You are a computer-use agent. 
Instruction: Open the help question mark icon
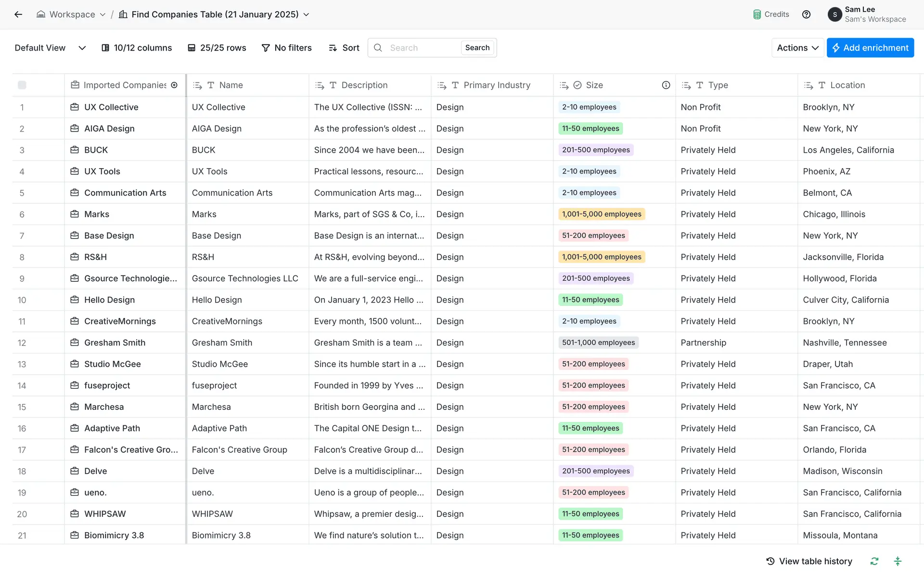pos(806,14)
